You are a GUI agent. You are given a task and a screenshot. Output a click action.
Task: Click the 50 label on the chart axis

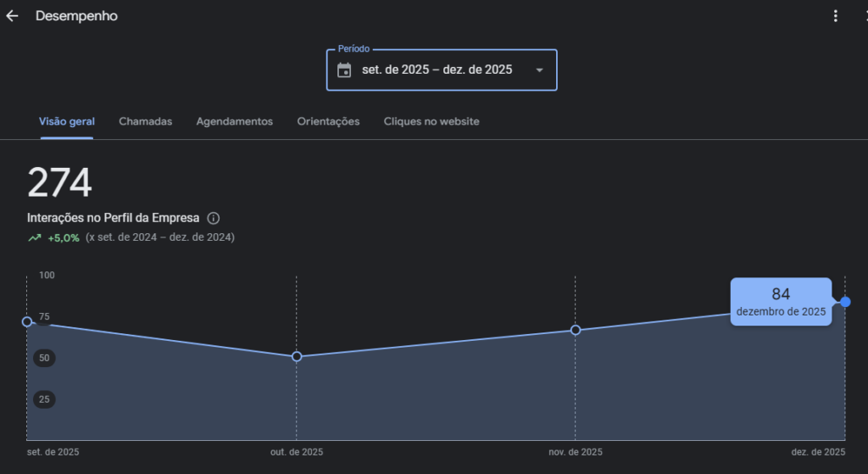[44, 358]
